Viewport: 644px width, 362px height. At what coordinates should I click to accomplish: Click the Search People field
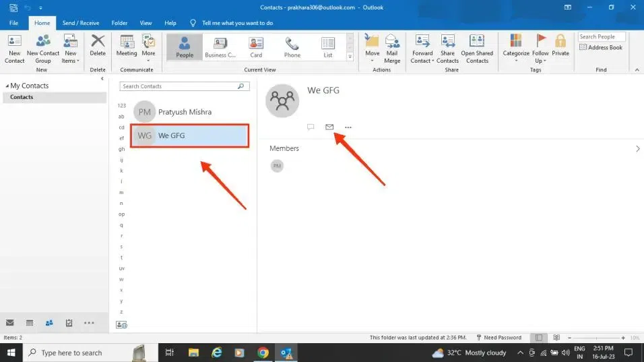pyautogui.click(x=602, y=36)
